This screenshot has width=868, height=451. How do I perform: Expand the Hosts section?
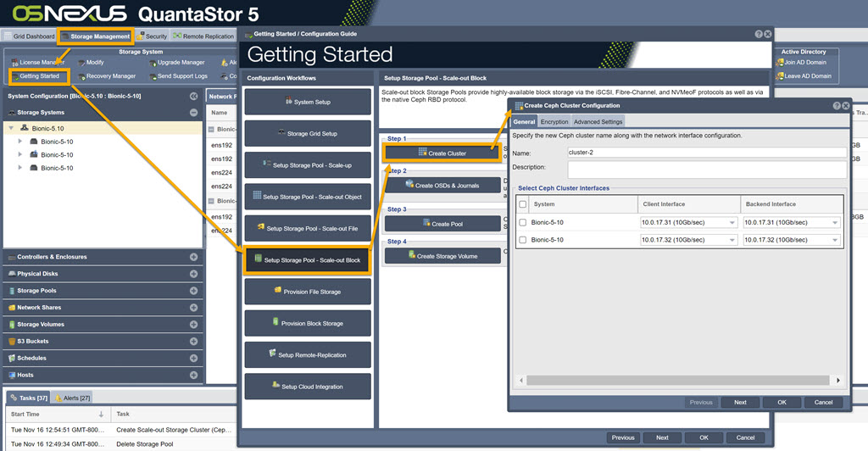click(x=194, y=376)
